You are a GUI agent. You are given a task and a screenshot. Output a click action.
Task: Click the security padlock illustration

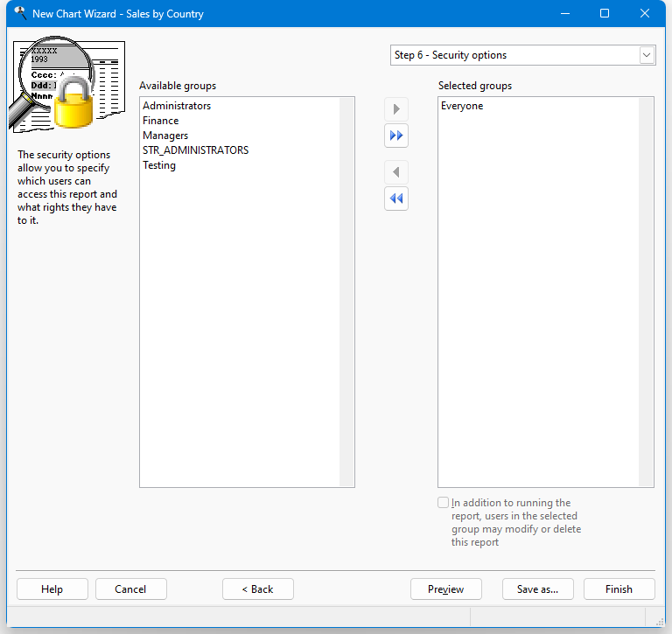68,85
